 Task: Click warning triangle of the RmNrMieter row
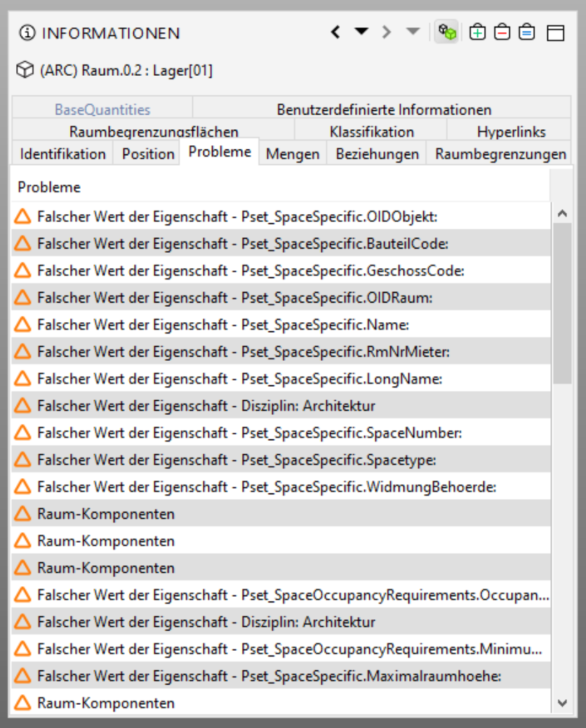22,352
